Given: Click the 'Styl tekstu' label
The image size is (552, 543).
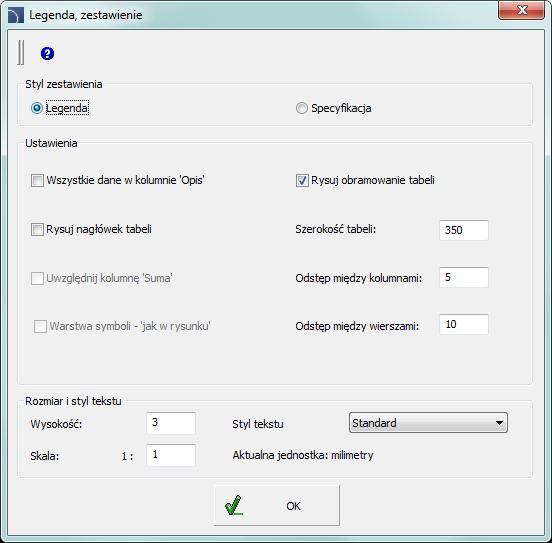Looking at the screenshot, I should (x=258, y=424).
